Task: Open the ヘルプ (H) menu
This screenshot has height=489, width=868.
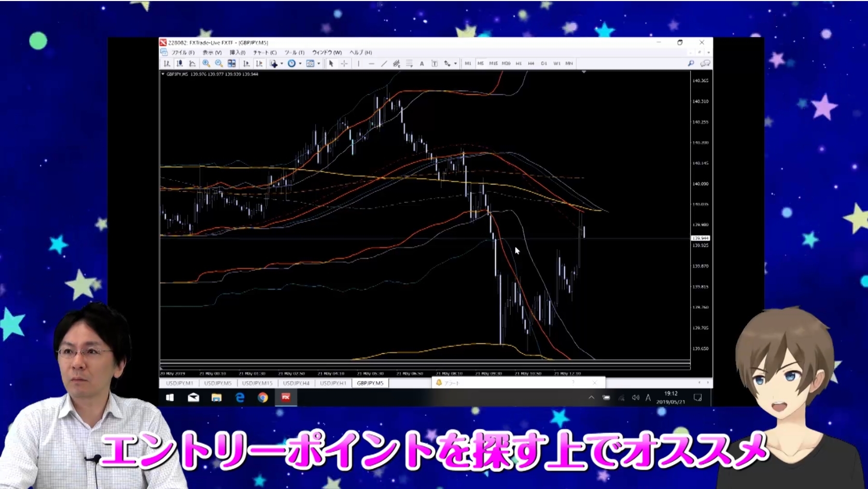Action: [x=360, y=52]
